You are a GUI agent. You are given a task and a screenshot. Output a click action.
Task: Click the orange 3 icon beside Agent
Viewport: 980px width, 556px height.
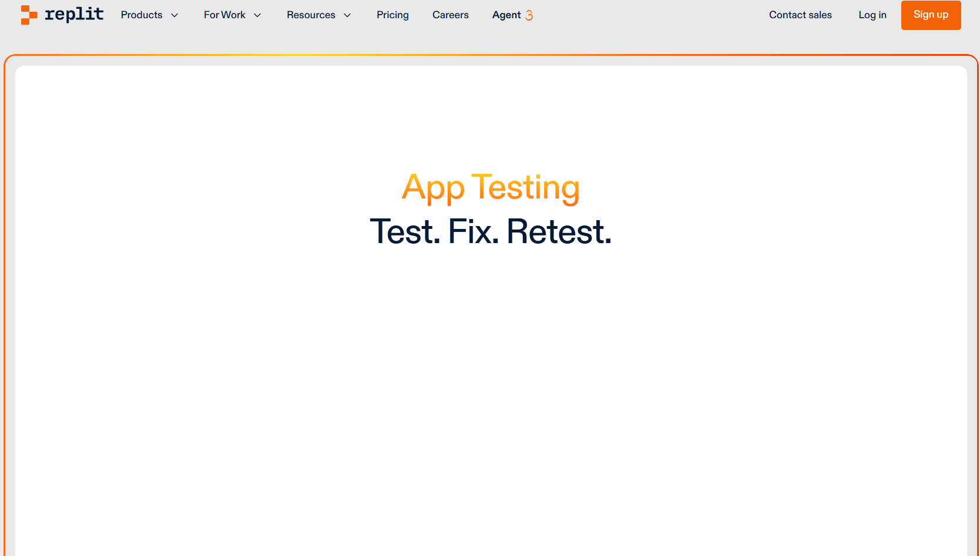click(x=529, y=15)
